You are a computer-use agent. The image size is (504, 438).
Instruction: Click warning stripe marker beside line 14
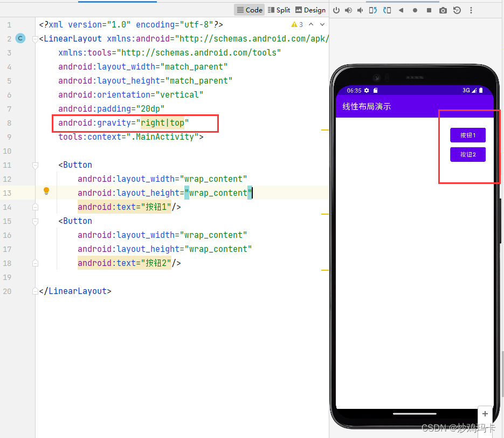tap(325, 214)
